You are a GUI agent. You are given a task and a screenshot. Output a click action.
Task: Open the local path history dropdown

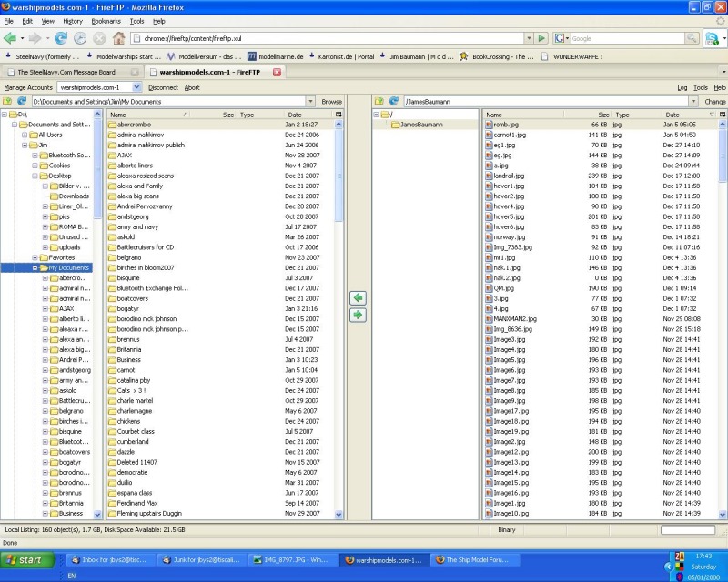pyautogui.click(x=311, y=102)
